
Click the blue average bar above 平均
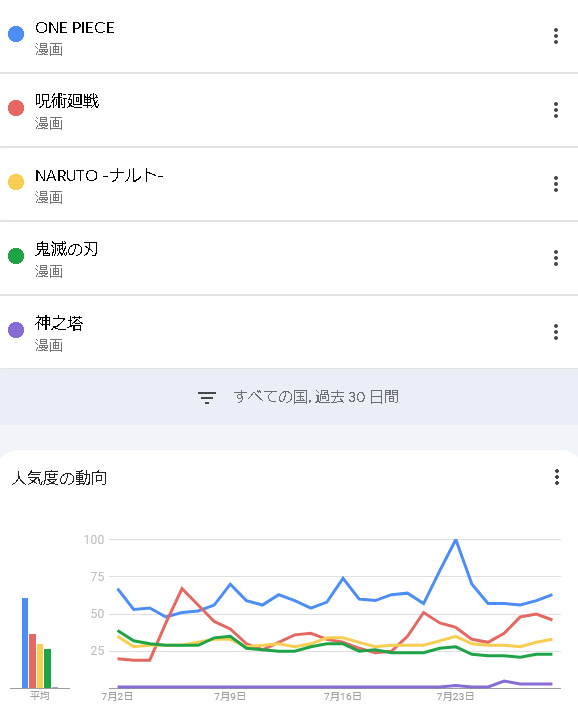click(x=25, y=643)
